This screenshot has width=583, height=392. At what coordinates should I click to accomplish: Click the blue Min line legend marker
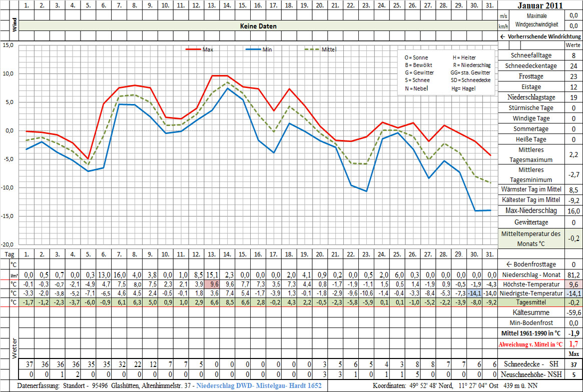point(253,49)
